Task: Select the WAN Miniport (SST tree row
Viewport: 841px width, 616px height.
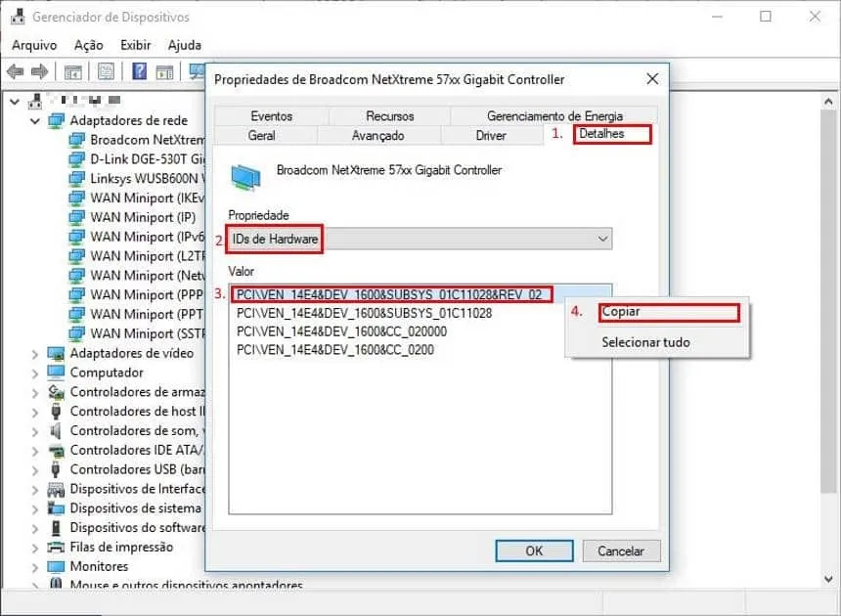Action: pos(137,333)
